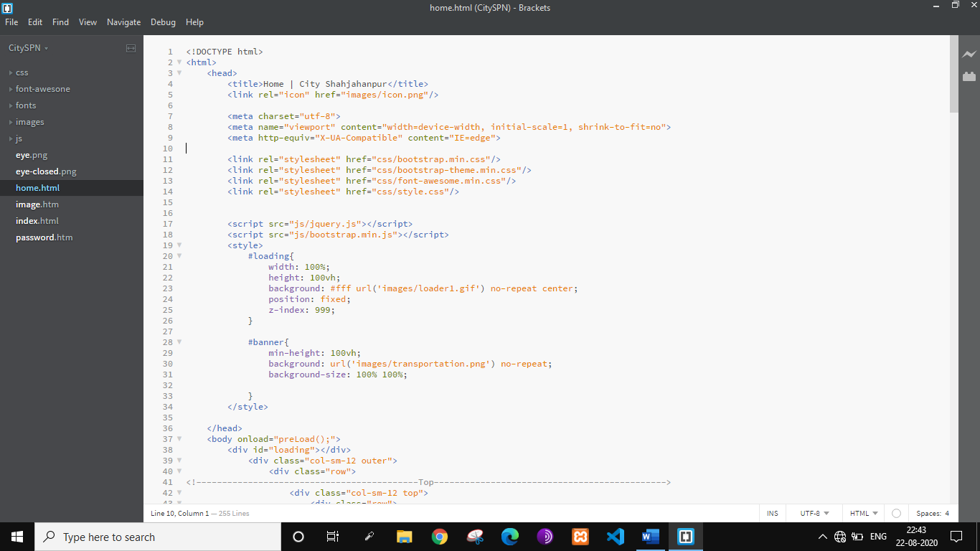Open the Debug menu
980x551 pixels.
[x=163, y=22]
